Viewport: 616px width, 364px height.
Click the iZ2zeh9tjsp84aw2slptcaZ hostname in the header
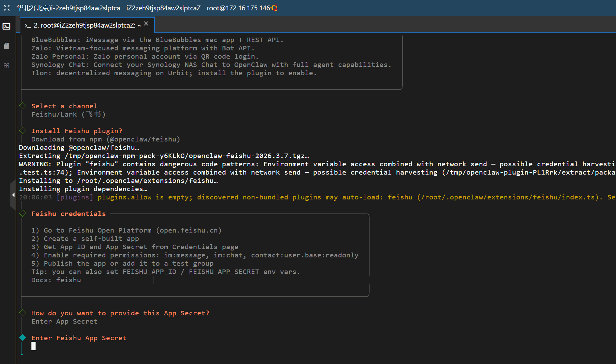(x=163, y=8)
